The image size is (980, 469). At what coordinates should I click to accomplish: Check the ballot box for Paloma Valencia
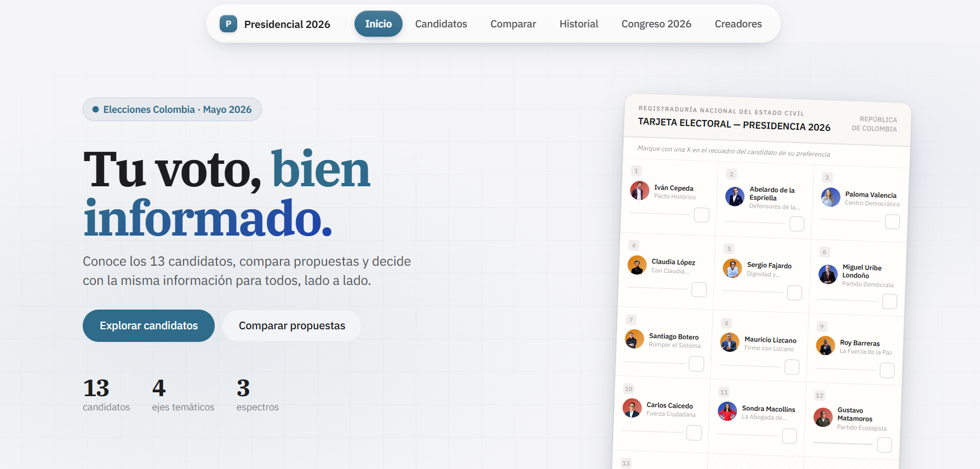892,222
